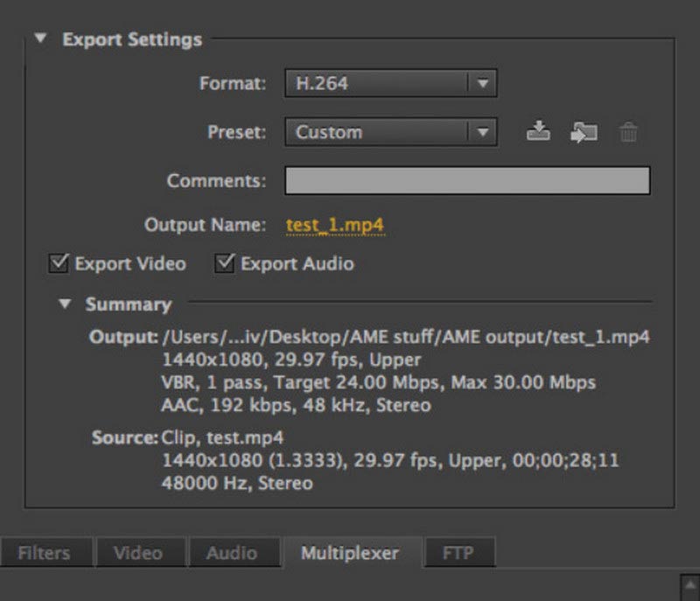Open the Preset dropdown showing Custom
700x601 pixels.
pyautogui.click(x=376, y=131)
